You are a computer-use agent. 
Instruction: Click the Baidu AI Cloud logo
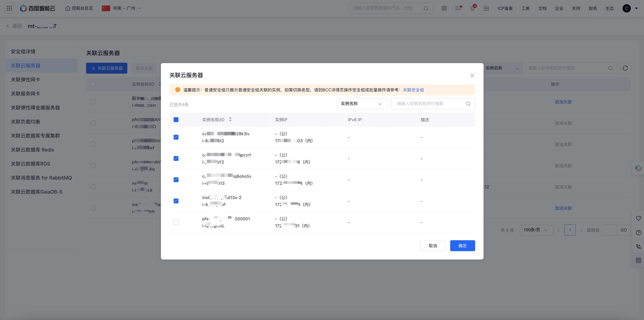[x=38, y=8]
